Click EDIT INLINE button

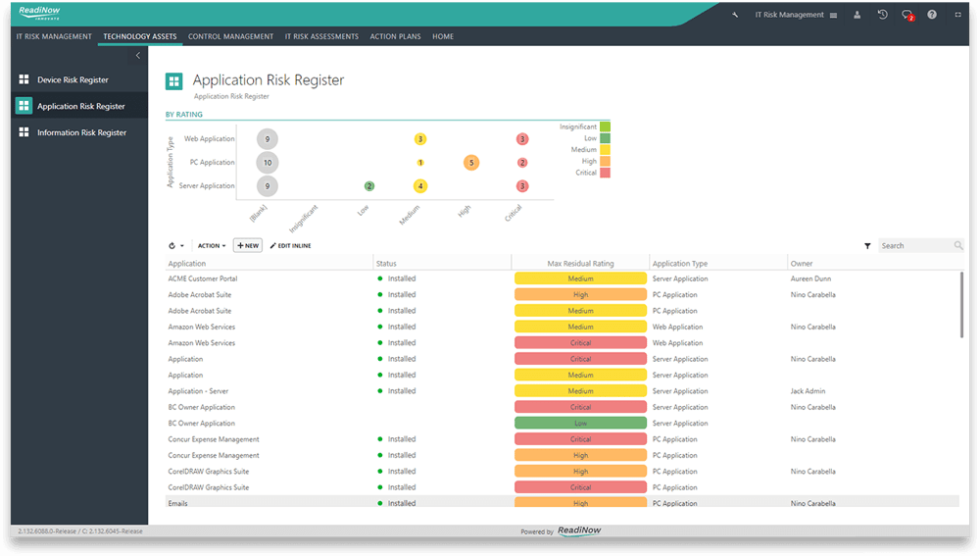pos(291,246)
